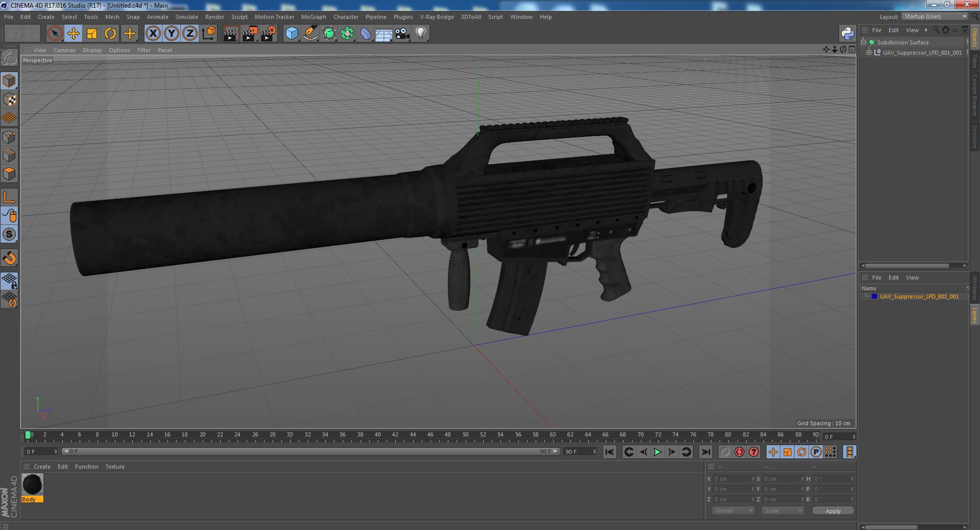This screenshot has width=980, height=530.
Task: Open the MoGraph menu
Action: [314, 17]
